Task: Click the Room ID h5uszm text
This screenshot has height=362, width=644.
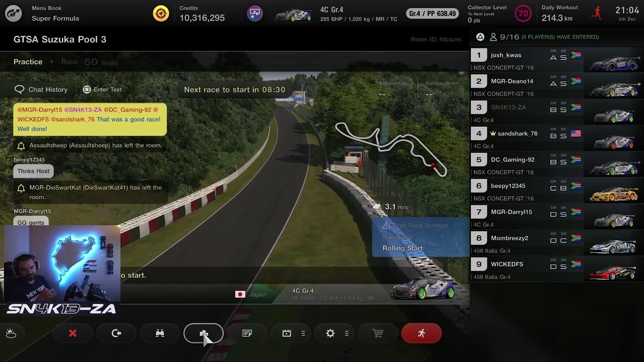Action: (x=436, y=39)
